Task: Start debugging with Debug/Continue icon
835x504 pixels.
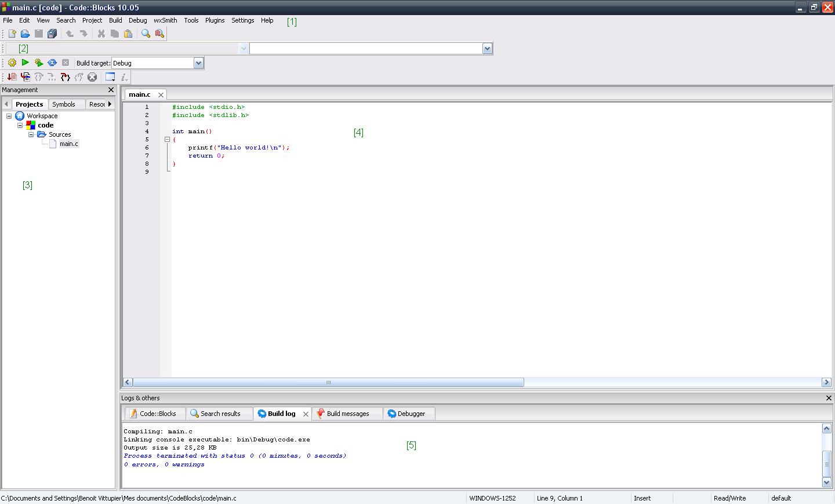Action: pos(12,77)
